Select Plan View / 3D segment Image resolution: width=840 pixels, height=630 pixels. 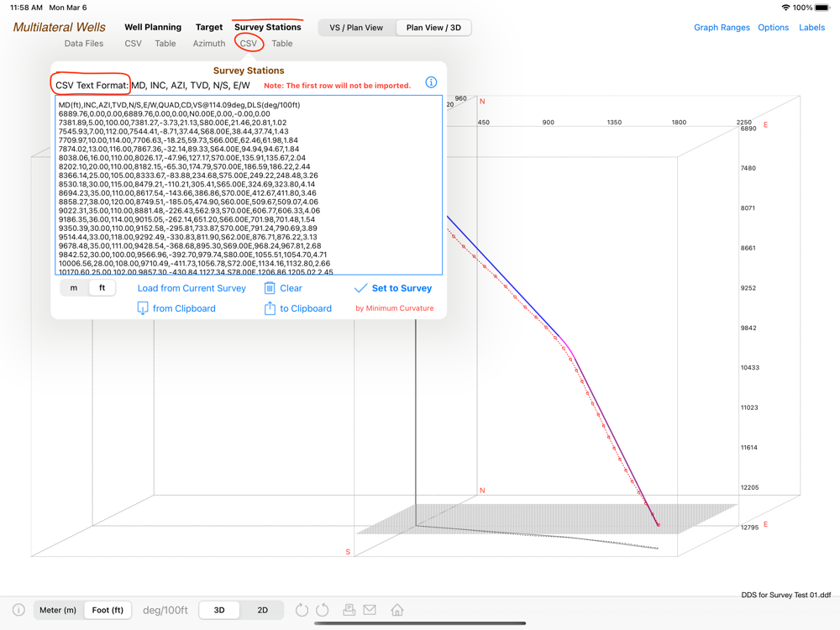[x=433, y=28]
